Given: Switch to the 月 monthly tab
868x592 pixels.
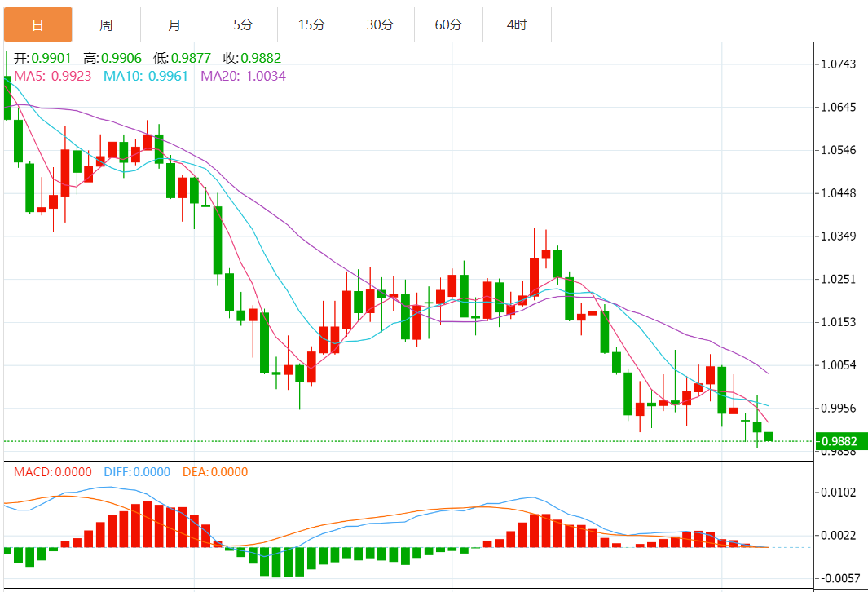Looking at the screenshot, I should (175, 24).
